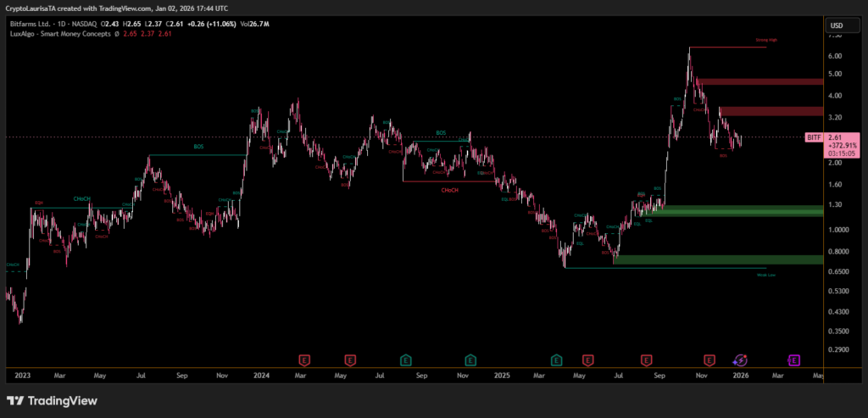Screen dimensions: 868x418
Task: Select the LuxAlgo Smart Money Concepts legend
Action: [x=59, y=33]
